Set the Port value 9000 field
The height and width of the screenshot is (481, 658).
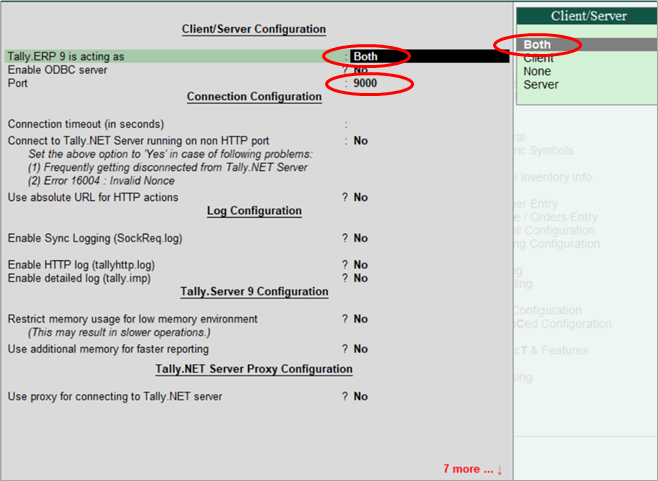click(x=365, y=83)
